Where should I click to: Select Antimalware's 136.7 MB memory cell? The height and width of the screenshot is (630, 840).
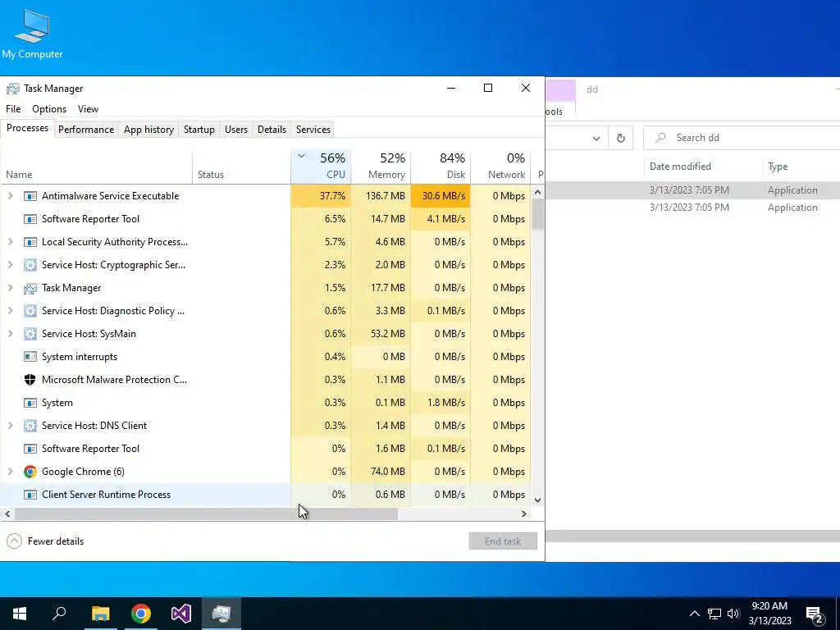click(381, 196)
